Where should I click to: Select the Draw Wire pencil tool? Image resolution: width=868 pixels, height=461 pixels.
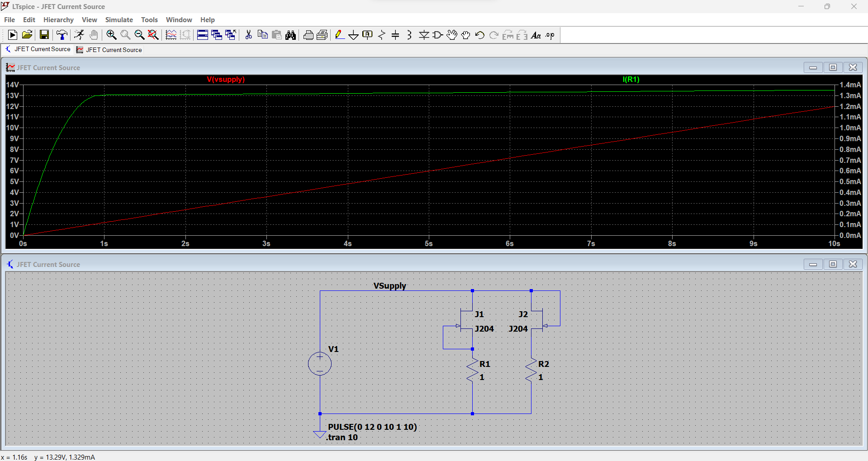tap(340, 35)
